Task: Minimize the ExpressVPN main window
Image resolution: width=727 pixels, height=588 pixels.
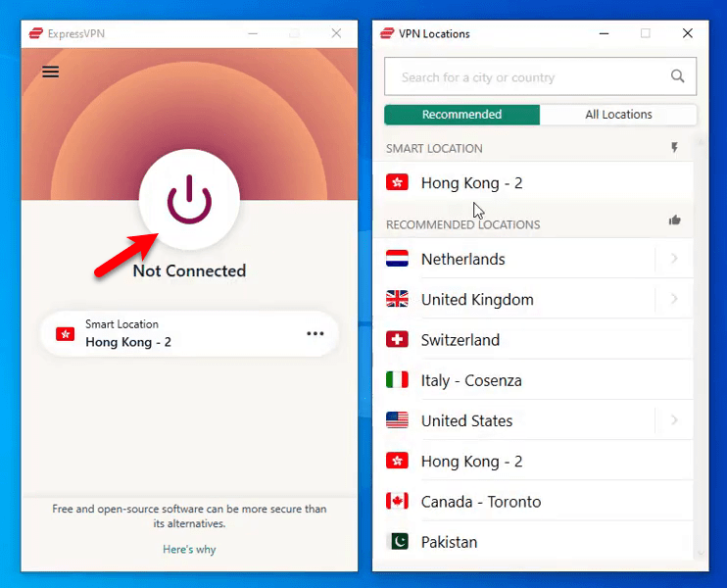Action: coord(253,33)
